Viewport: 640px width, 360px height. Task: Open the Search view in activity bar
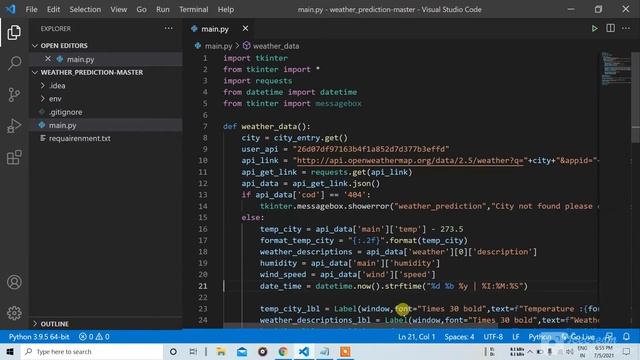click(x=14, y=63)
